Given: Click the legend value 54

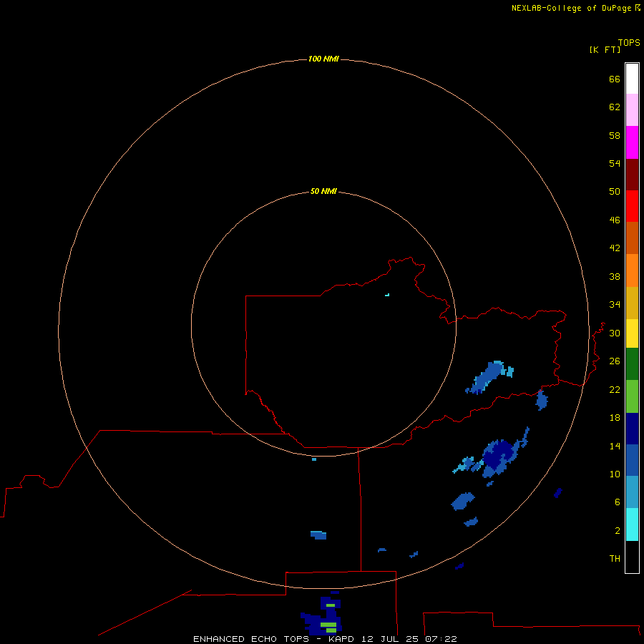Looking at the screenshot, I should (615, 163).
